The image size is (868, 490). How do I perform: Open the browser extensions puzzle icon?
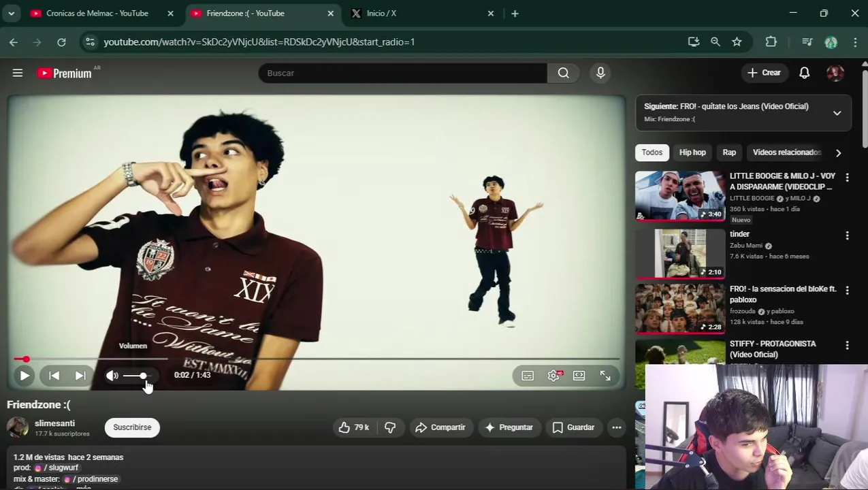click(771, 42)
